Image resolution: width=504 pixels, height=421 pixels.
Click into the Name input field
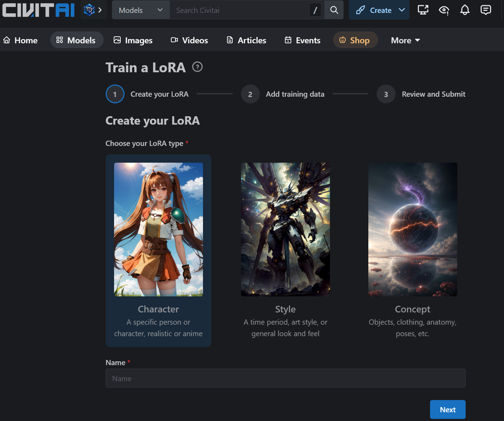pos(285,378)
